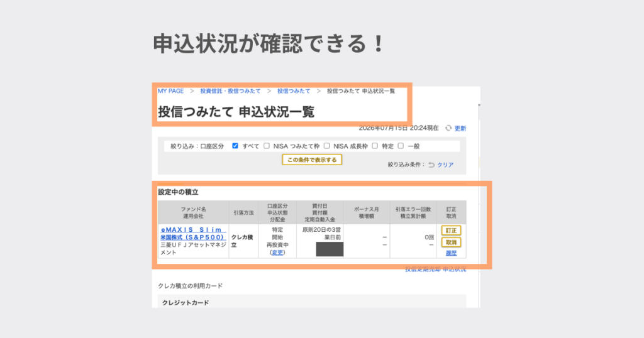The width and height of the screenshot is (644, 338).
Task: Click the 取消 button for eMAXIS Slim
Action: (451, 243)
